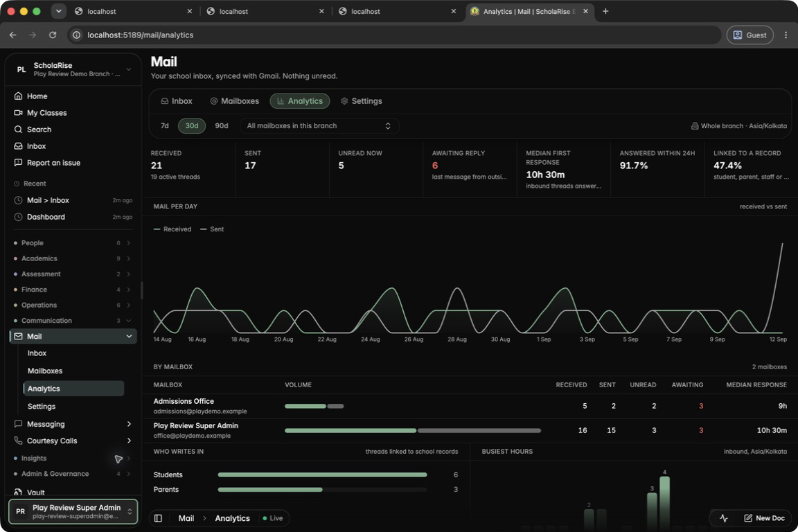Open user account switcher Play Review Super Admin
The image size is (798, 532).
(x=73, y=512)
